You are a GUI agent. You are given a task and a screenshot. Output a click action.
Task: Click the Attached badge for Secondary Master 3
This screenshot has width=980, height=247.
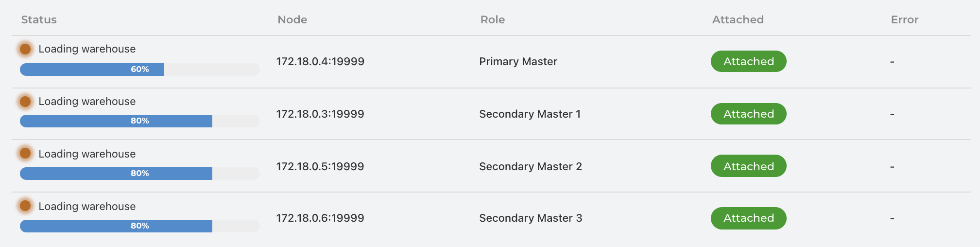[x=749, y=218]
